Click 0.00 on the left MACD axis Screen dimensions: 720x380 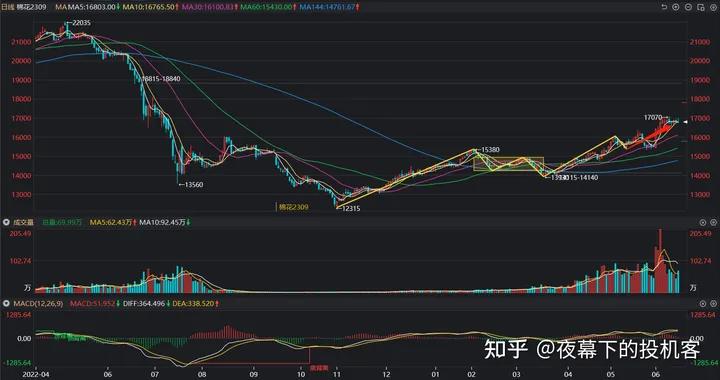coord(24,338)
